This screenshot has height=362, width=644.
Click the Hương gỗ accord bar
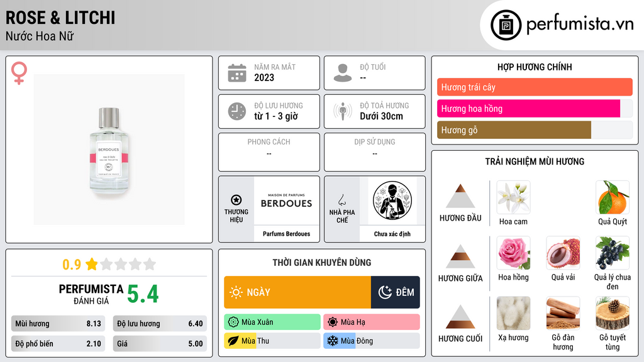tap(535, 129)
